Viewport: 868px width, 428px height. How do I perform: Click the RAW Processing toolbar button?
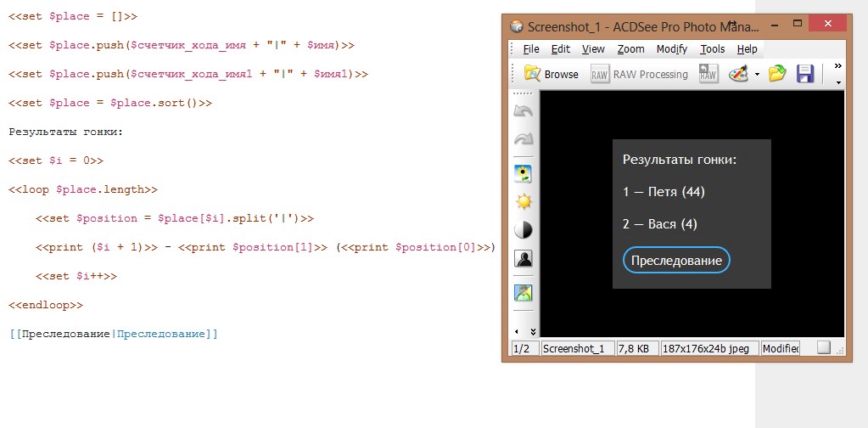click(x=639, y=74)
